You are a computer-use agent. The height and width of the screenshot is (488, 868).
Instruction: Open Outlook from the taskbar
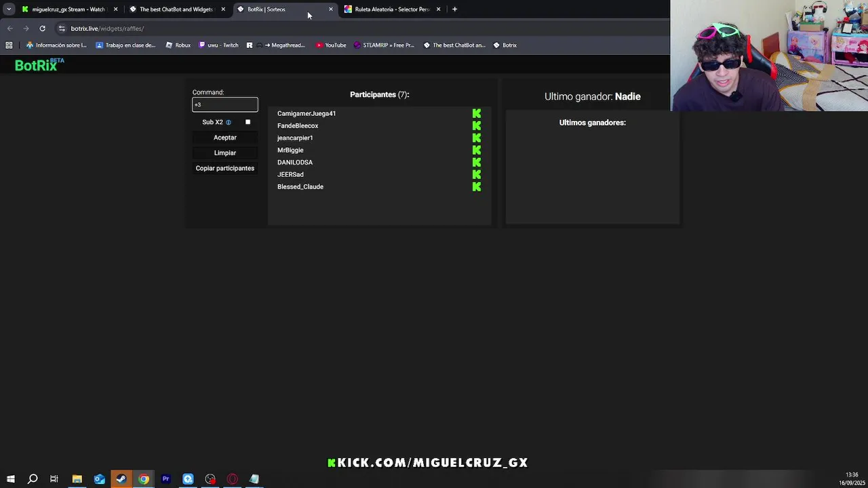(x=99, y=479)
